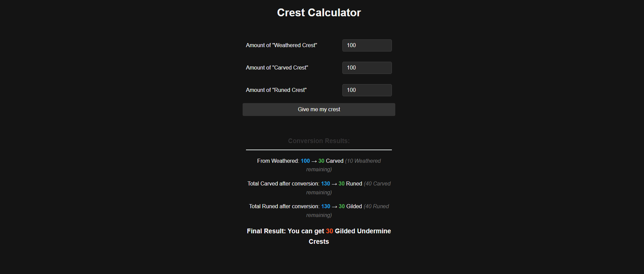Click "Total Runed after conversion:" text
This screenshot has width=644, height=274.
pyautogui.click(x=284, y=207)
